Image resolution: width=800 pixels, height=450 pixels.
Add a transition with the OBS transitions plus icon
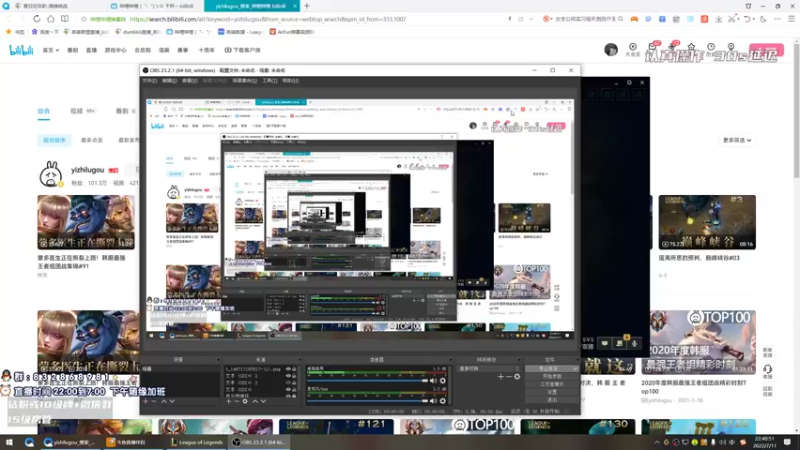point(501,377)
